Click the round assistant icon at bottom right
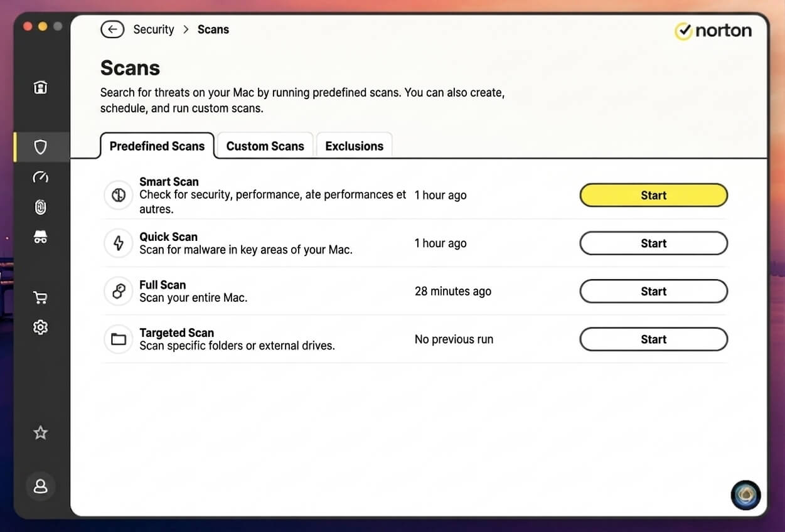 [x=746, y=495]
